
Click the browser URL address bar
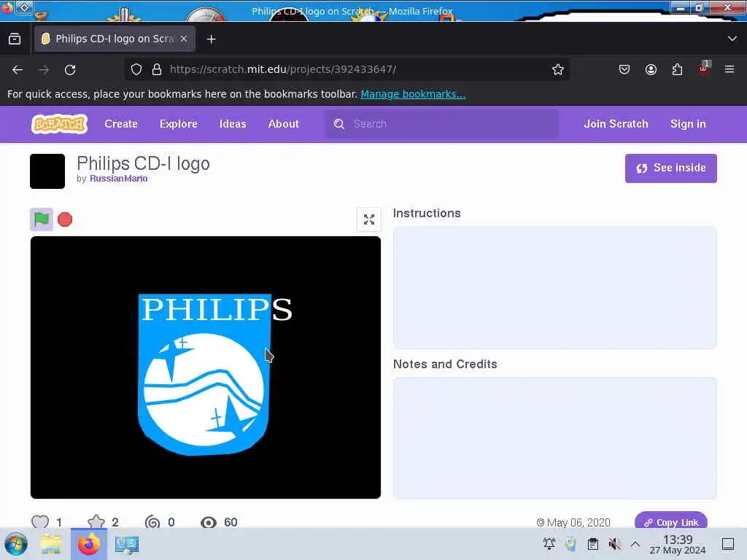[x=348, y=69]
